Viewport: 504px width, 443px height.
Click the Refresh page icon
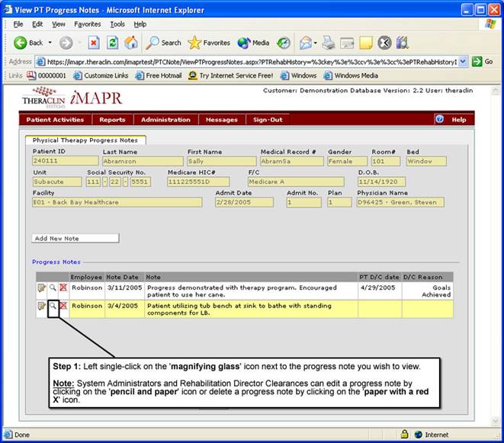point(113,43)
